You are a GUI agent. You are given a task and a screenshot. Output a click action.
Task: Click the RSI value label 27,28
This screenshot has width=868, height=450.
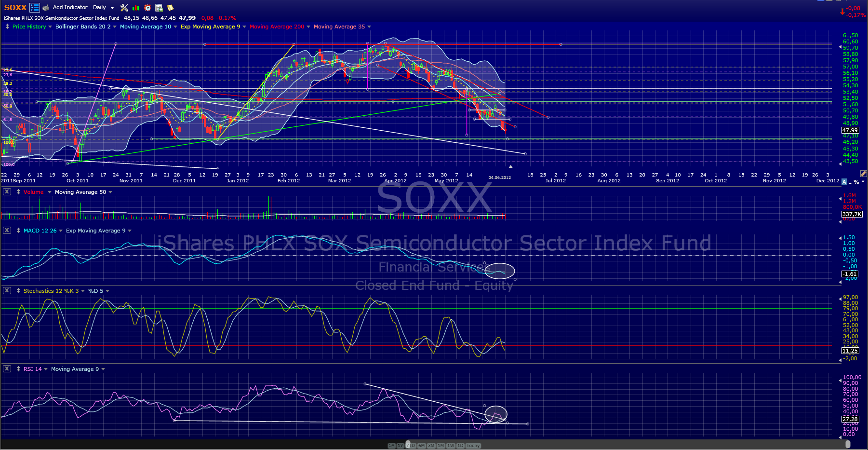pos(850,419)
